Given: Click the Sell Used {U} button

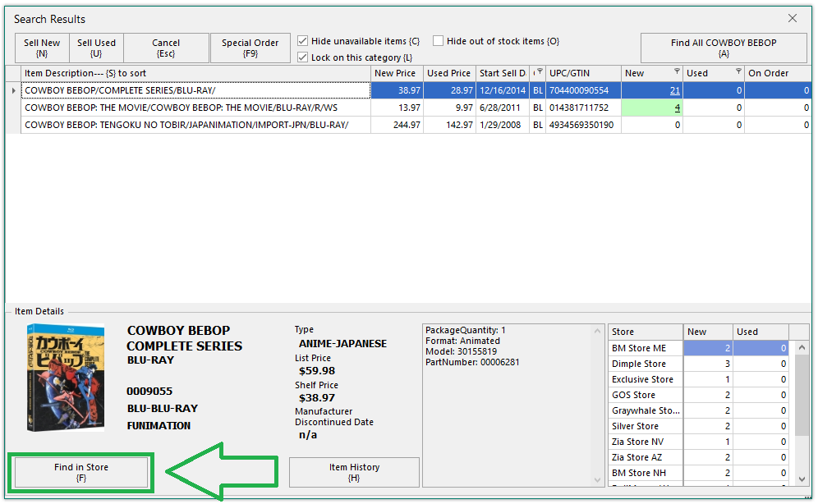Looking at the screenshot, I should coord(97,48).
